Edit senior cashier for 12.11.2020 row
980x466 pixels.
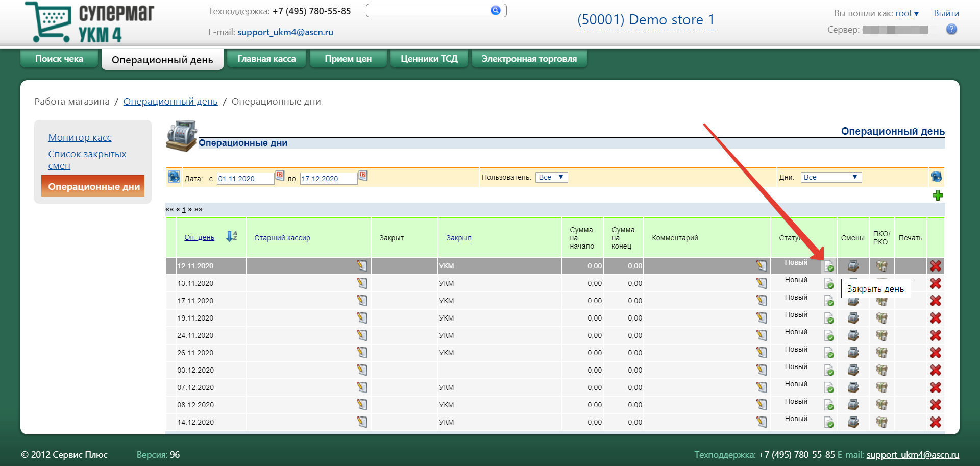point(362,265)
